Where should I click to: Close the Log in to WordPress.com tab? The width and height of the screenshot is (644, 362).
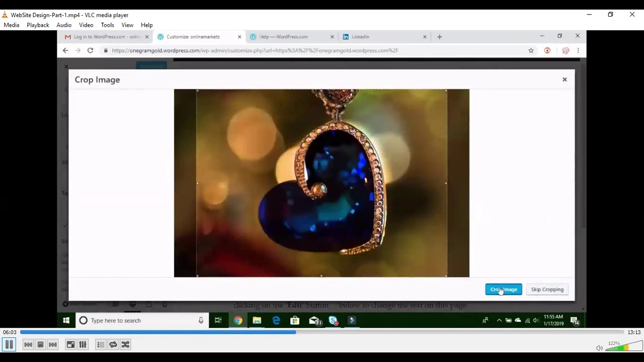tap(147, 37)
